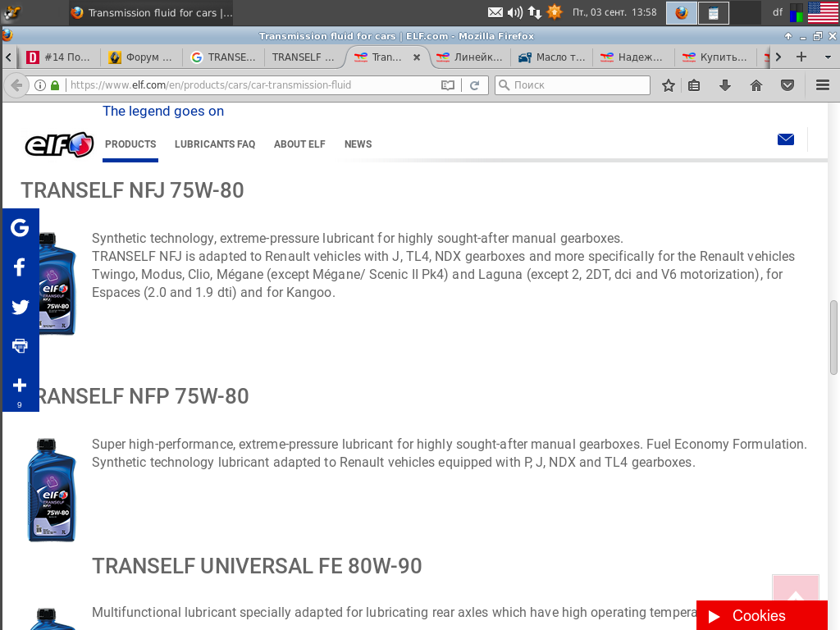Switch to Google 'TRANSE...' tab
This screenshot has height=630, width=840.
(223, 57)
